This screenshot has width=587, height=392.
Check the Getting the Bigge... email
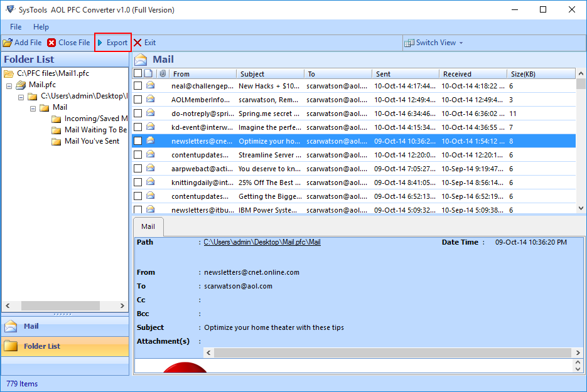pos(137,196)
